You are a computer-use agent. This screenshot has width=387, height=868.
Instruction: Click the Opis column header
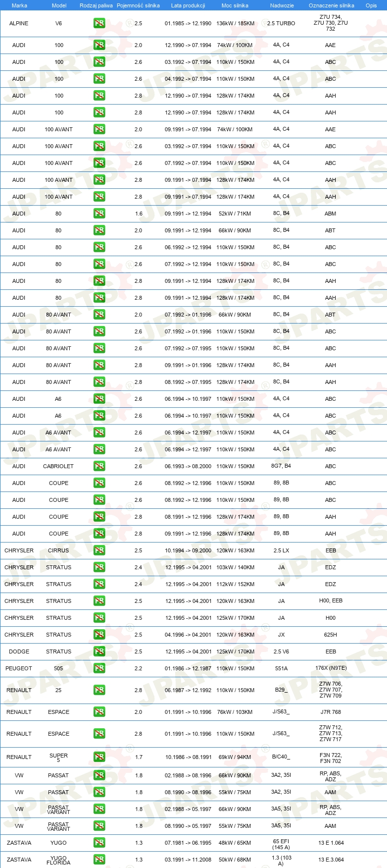point(371,5)
